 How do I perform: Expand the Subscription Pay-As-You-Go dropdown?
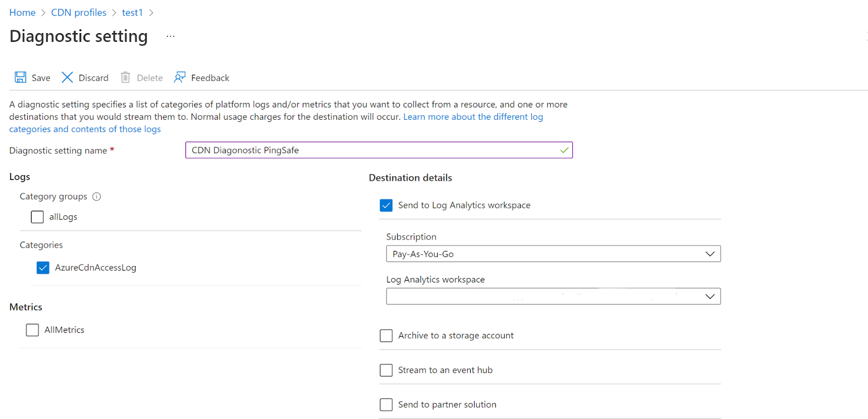pos(553,254)
